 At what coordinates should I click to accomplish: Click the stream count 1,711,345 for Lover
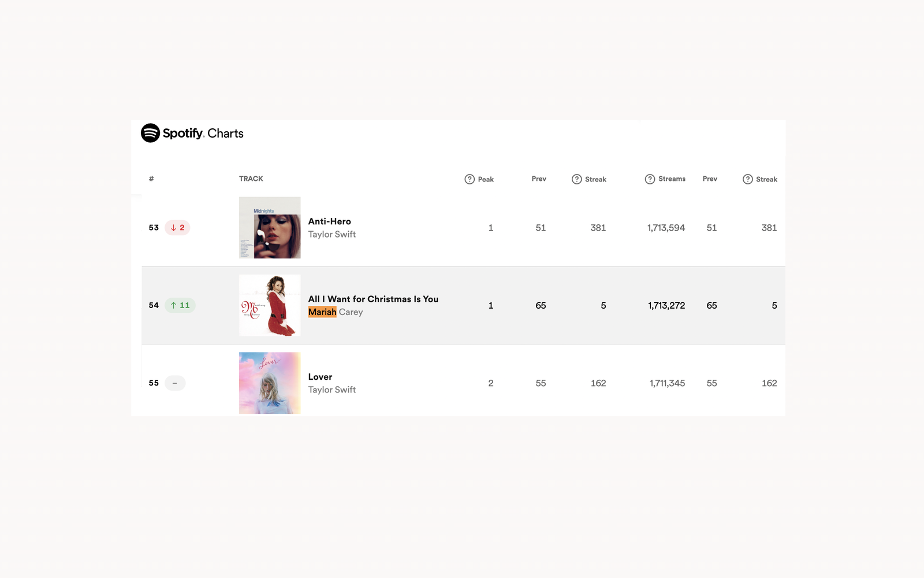(666, 383)
